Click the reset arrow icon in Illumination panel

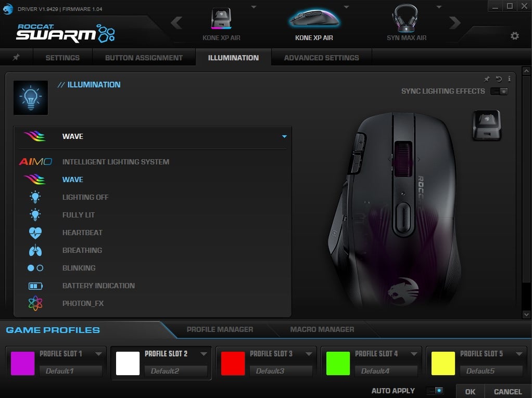(499, 79)
